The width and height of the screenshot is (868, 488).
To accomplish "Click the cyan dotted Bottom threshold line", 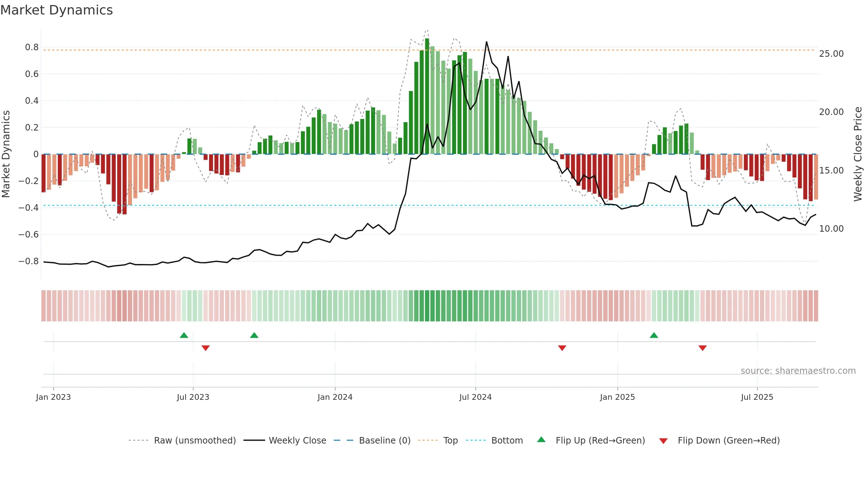I will click(x=429, y=205).
